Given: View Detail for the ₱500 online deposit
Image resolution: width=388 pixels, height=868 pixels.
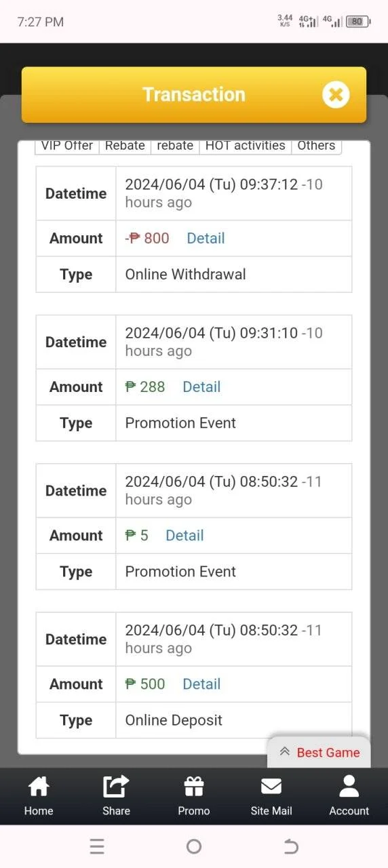Looking at the screenshot, I should [x=201, y=684].
